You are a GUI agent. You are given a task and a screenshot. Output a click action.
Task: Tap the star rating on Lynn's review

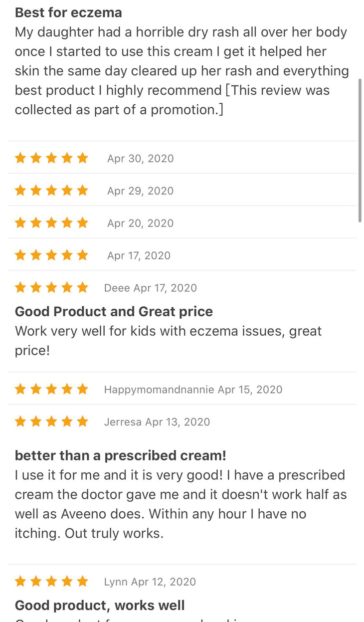point(51,582)
